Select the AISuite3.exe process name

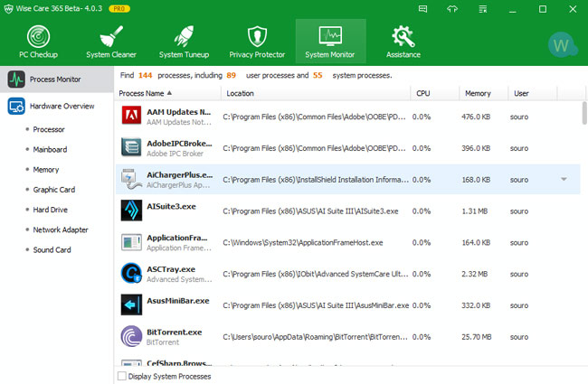171,206
